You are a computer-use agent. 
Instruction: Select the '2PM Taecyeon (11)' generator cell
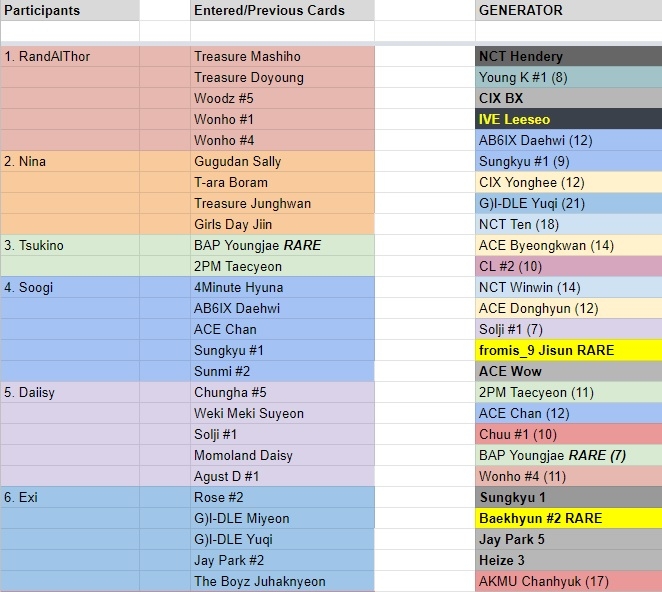point(568,392)
